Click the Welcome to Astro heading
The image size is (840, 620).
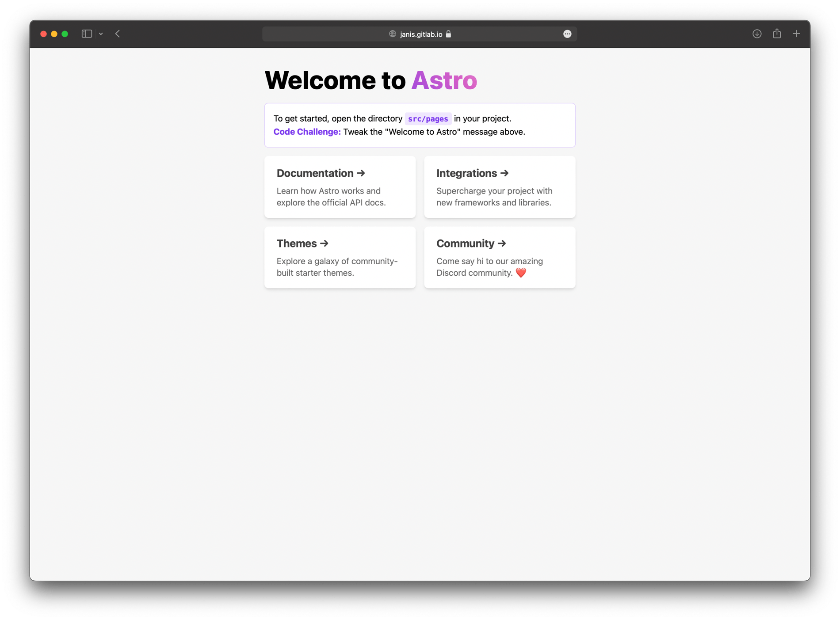coord(370,80)
